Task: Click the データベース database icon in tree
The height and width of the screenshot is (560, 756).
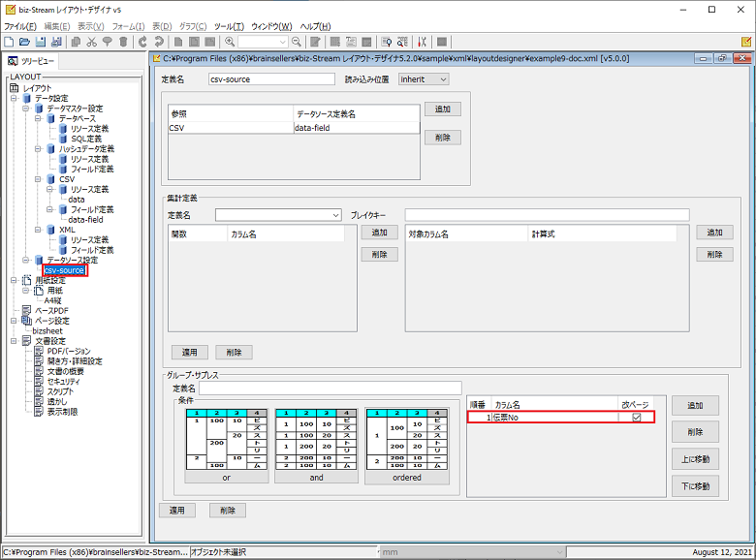Action: pos(50,118)
